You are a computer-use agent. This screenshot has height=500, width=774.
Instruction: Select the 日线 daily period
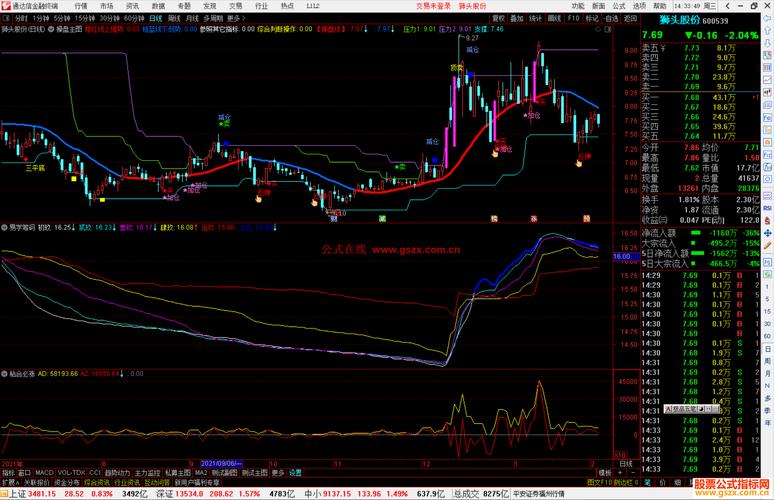click(x=155, y=18)
